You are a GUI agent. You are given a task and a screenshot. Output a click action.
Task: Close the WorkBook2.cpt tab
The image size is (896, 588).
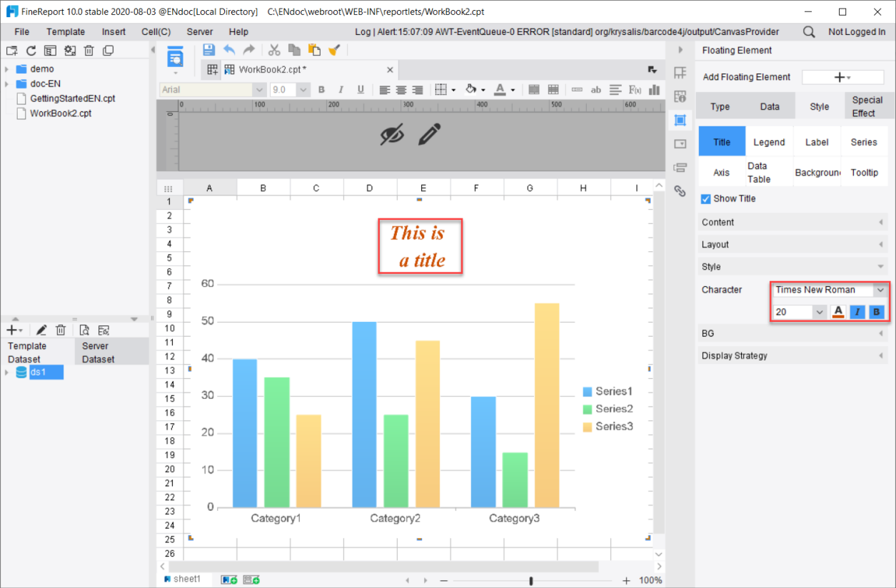390,70
